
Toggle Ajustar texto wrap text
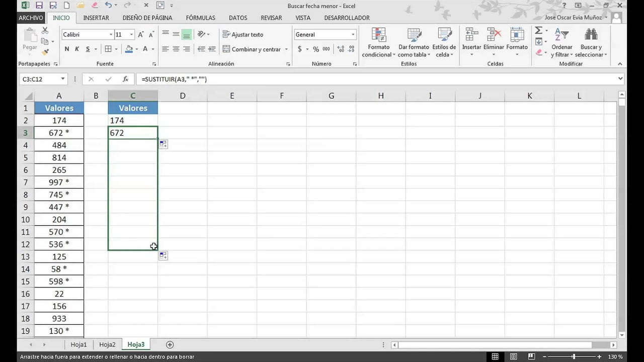click(243, 35)
